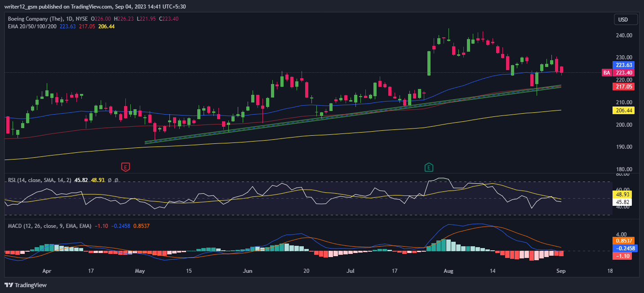The width and height of the screenshot is (644, 293).
Task: Click the yellow 206.44 EMA price tag
Action: [x=623, y=110]
